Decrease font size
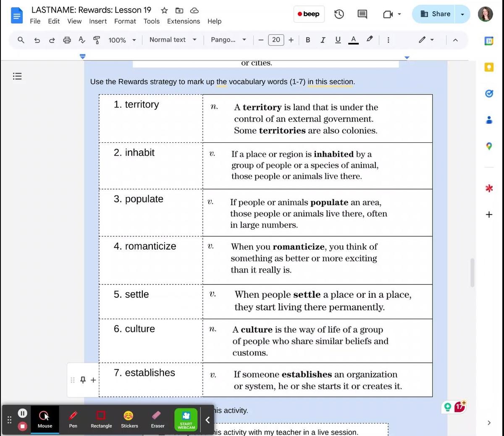 coord(261,40)
